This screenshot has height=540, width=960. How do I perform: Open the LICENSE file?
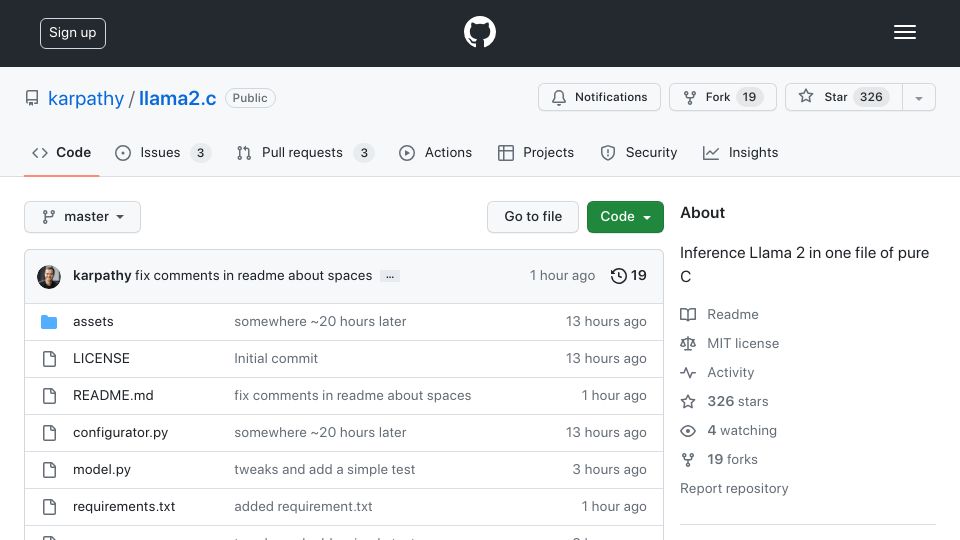(101, 358)
